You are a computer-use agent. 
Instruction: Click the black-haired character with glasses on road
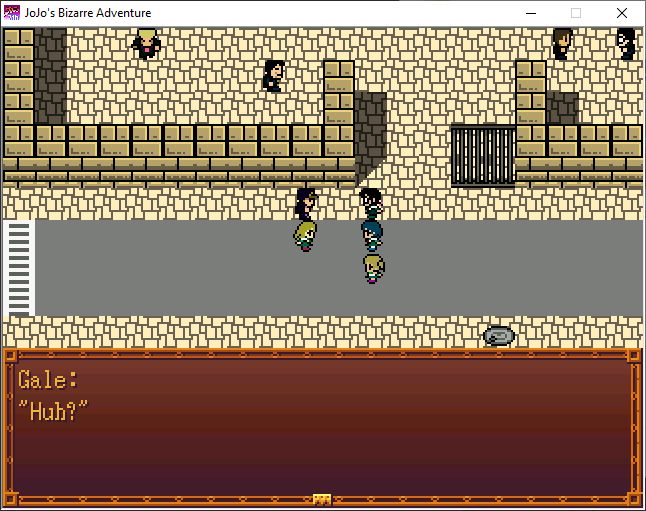pyautogui.click(x=371, y=204)
